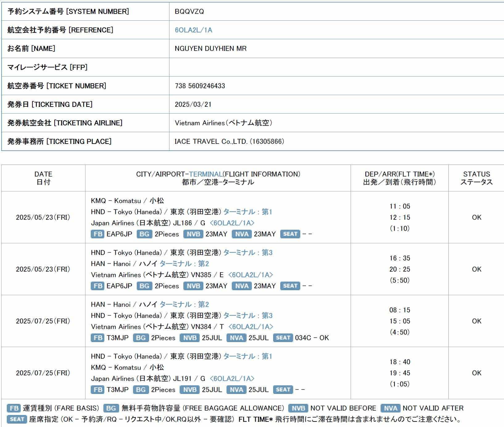
Task: Click the NVA badge in the bottom legend
Action: pos(390,408)
